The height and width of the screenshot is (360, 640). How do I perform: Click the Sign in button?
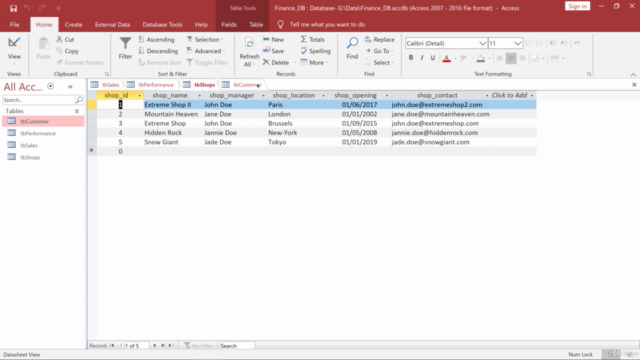coord(578,6)
